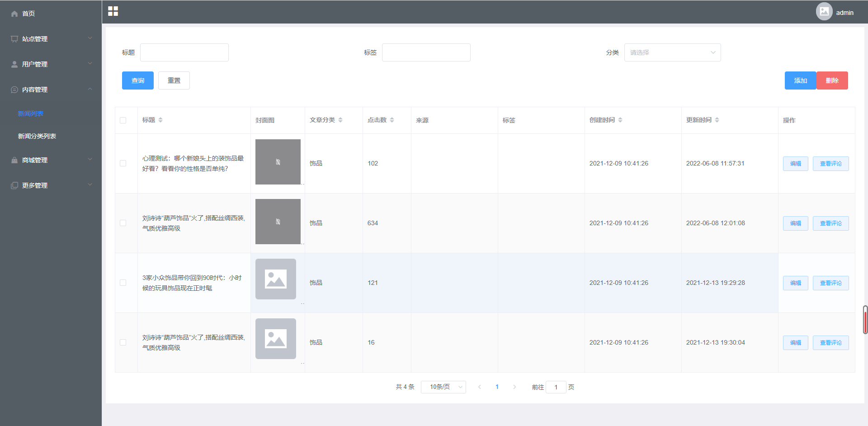View comments for the 16-click article
This screenshot has width=868, height=426.
[x=830, y=343]
